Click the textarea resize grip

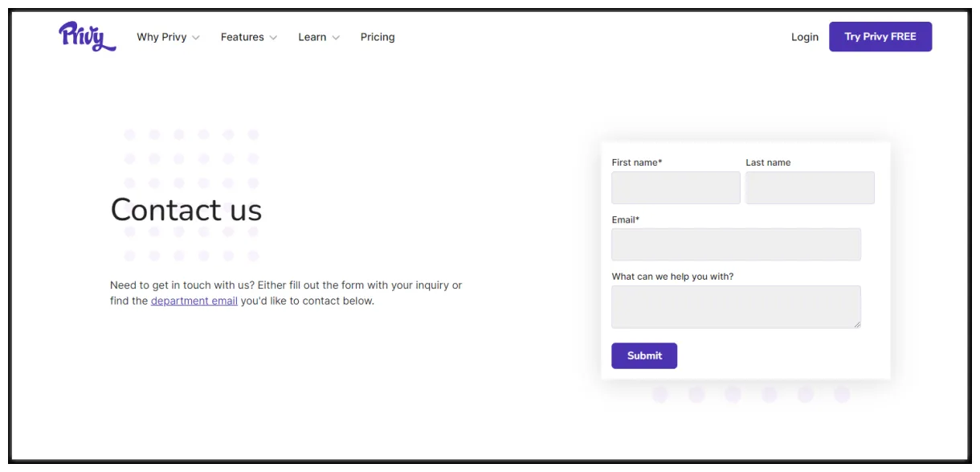[856, 325]
